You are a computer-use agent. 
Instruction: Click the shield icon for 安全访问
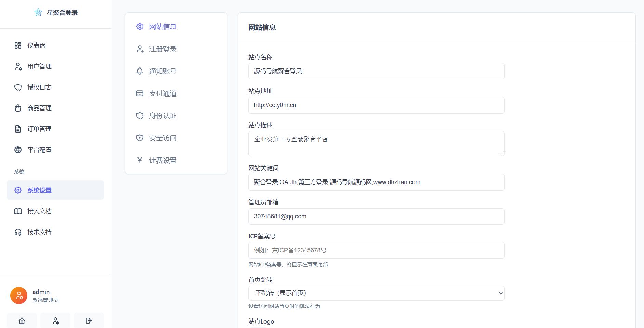coord(140,138)
